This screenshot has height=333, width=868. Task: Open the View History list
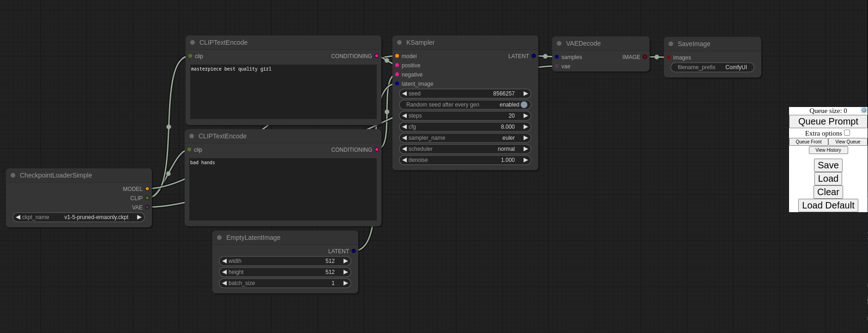point(828,150)
